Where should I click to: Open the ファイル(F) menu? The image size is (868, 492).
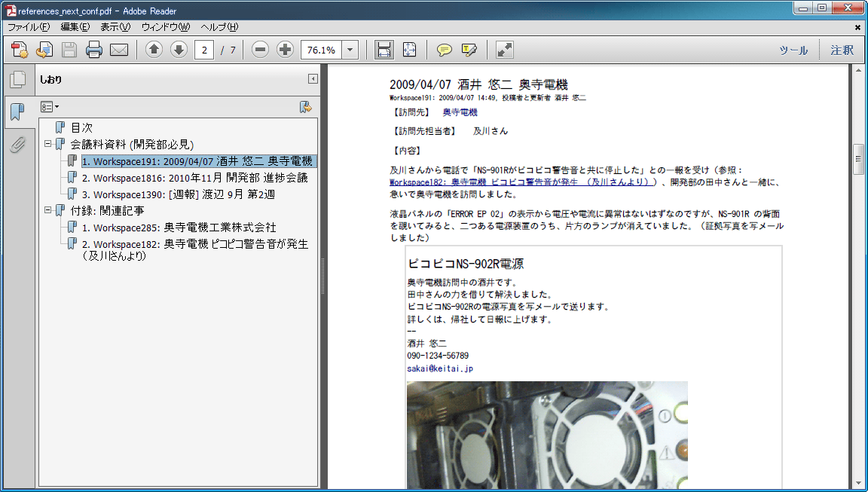click(x=28, y=27)
